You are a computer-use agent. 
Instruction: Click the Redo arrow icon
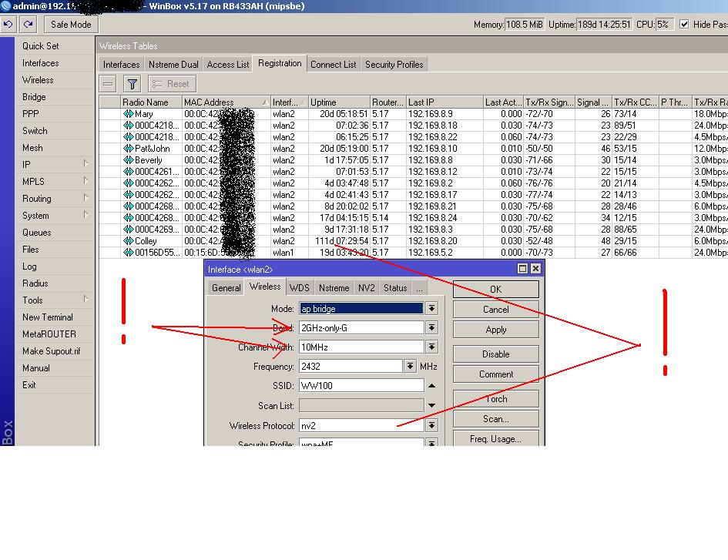pyautogui.click(x=29, y=24)
